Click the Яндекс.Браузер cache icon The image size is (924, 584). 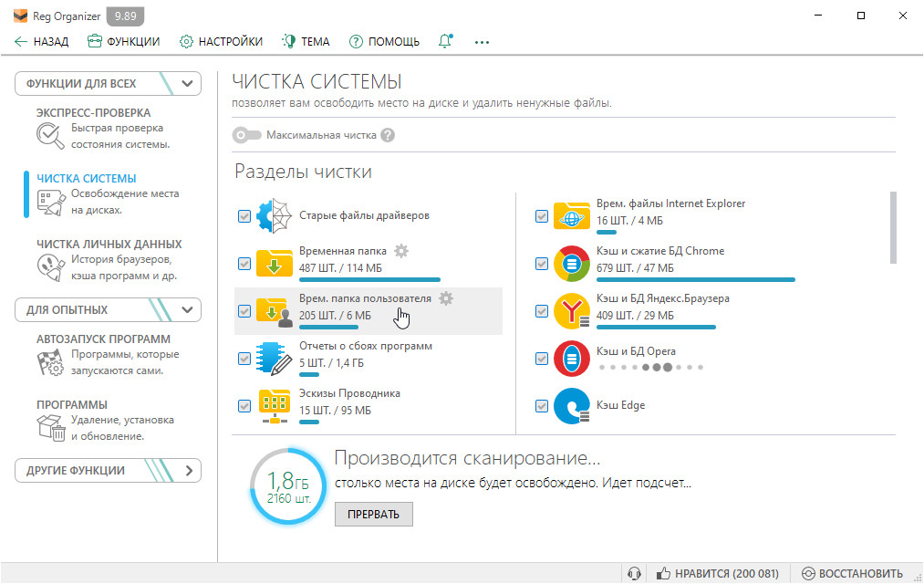(x=572, y=311)
